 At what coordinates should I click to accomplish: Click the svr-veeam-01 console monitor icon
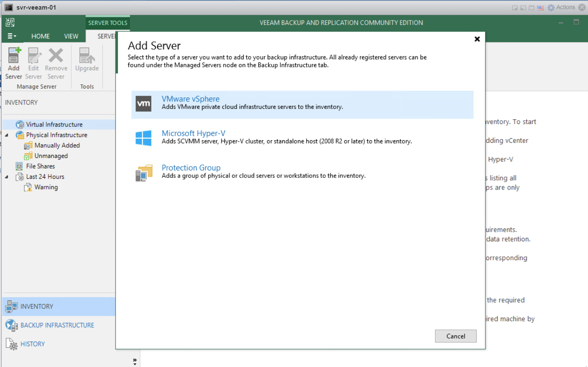point(8,7)
